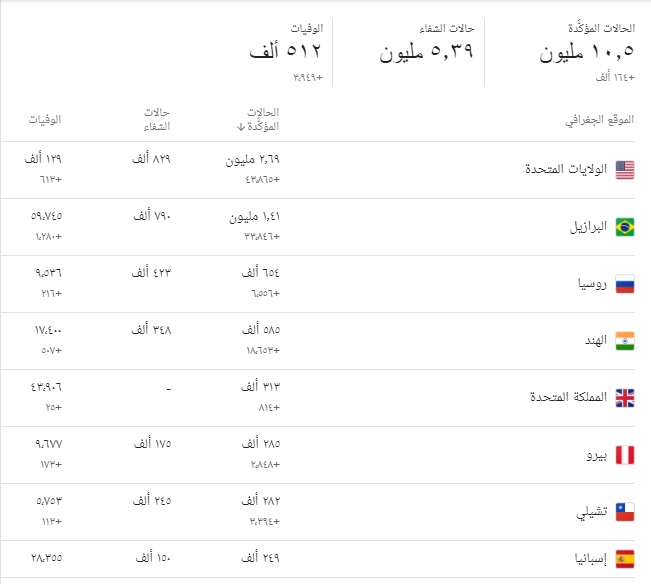Click the Brazil flag icon
651x584 pixels.
(x=625, y=227)
